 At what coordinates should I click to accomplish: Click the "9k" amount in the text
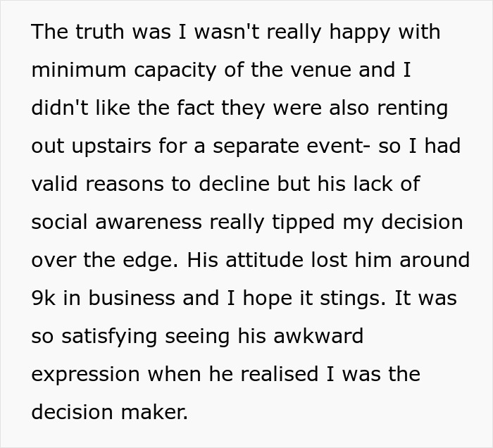pyautogui.click(x=44, y=298)
